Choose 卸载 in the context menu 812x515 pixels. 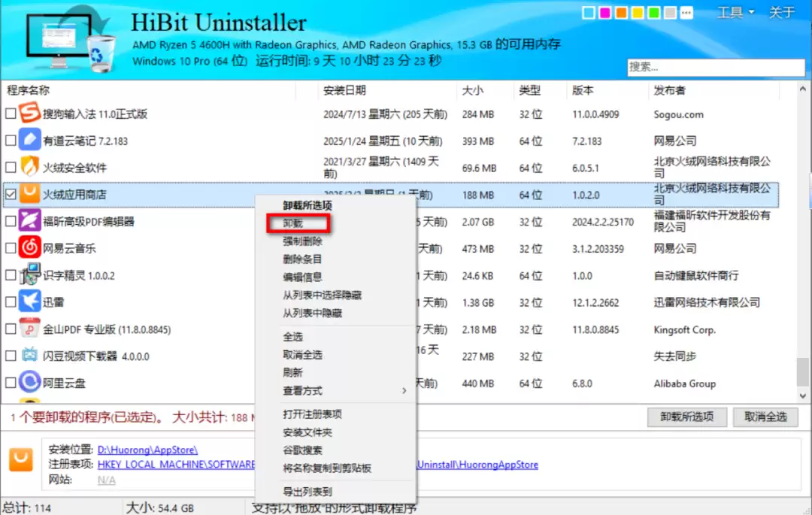click(x=292, y=223)
